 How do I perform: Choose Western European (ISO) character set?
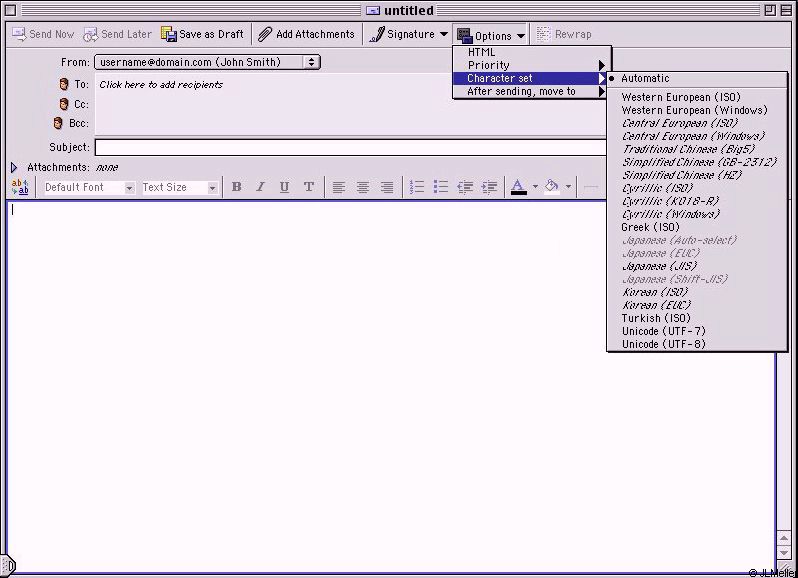tap(680, 97)
